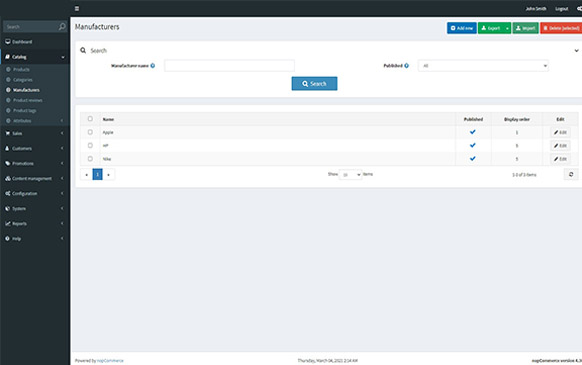This screenshot has height=365, width=582.
Task: Open the Dashboard monitor icon item
Action: tap(8, 42)
